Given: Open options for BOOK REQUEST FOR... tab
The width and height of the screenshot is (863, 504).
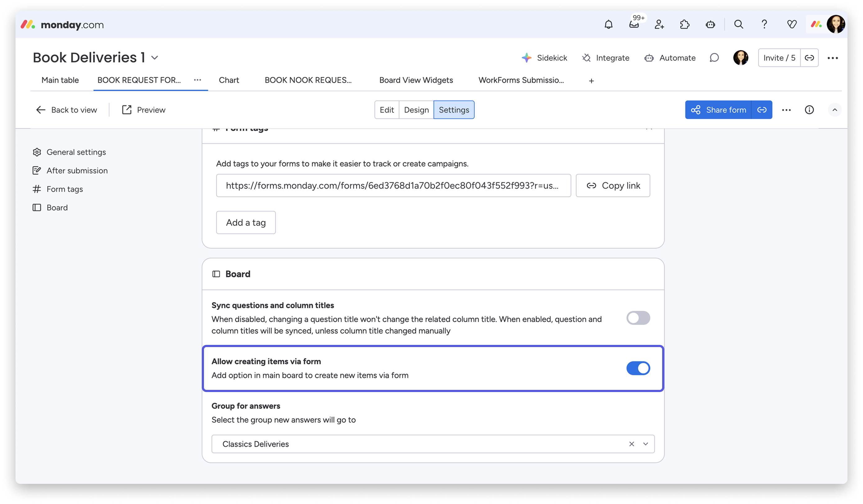Looking at the screenshot, I should (x=198, y=80).
